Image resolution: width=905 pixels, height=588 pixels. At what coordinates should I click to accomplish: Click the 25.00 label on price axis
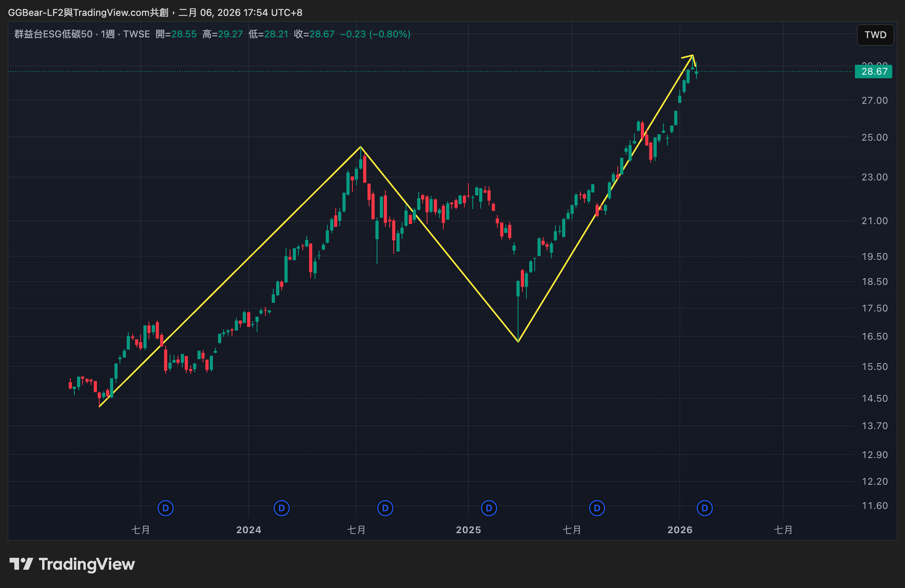click(874, 137)
